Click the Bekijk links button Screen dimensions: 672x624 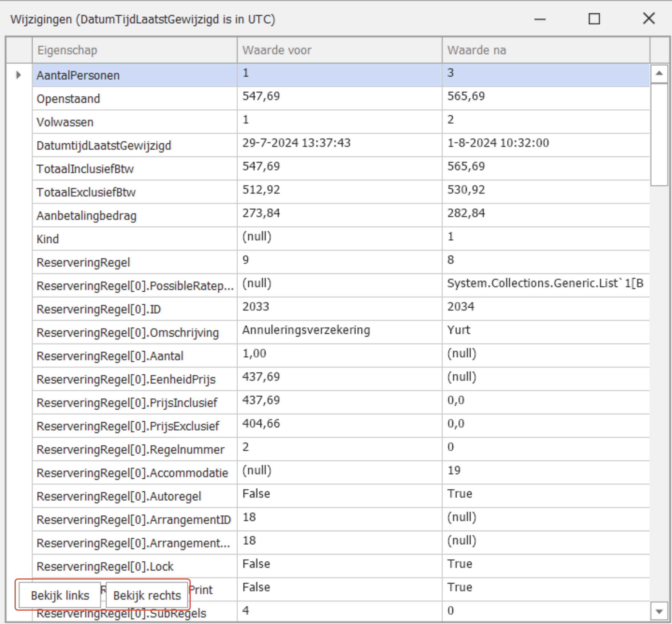coord(60,595)
